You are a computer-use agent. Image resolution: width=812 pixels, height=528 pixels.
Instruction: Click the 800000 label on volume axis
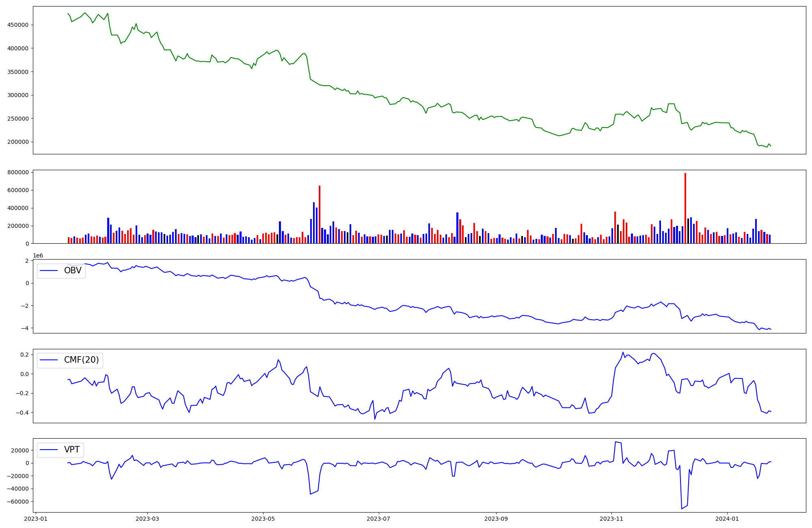[18, 172]
